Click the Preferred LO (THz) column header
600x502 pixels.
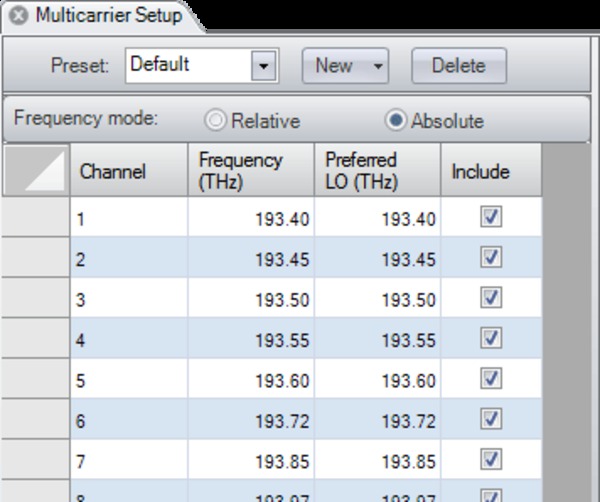[377, 171]
